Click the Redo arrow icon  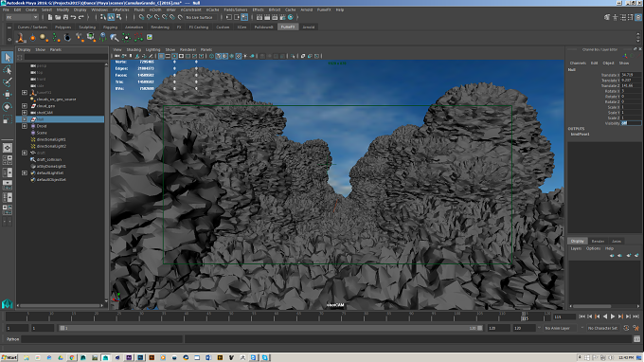[x=80, y=17]
